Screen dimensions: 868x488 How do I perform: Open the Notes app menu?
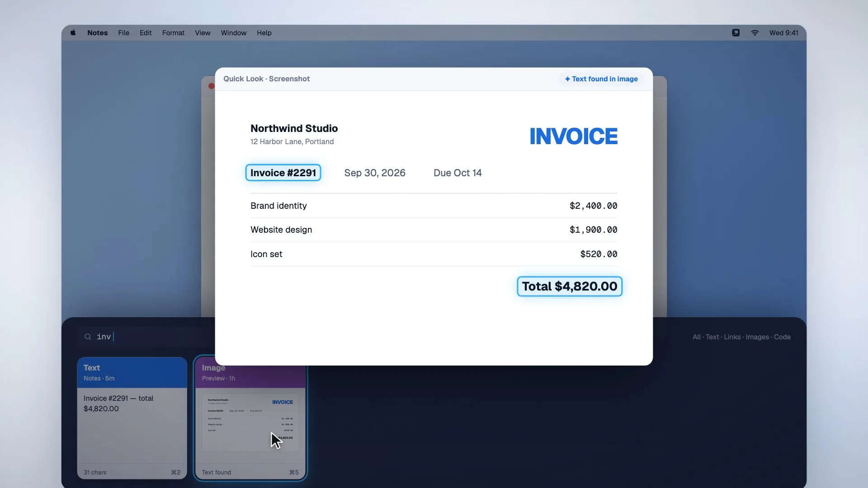tap(97, 33)
